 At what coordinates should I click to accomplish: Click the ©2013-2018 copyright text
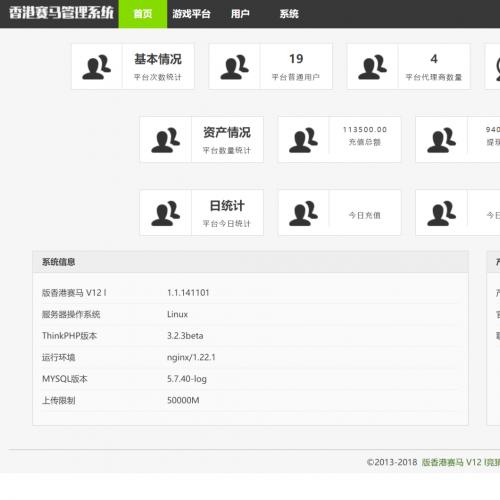392,462
